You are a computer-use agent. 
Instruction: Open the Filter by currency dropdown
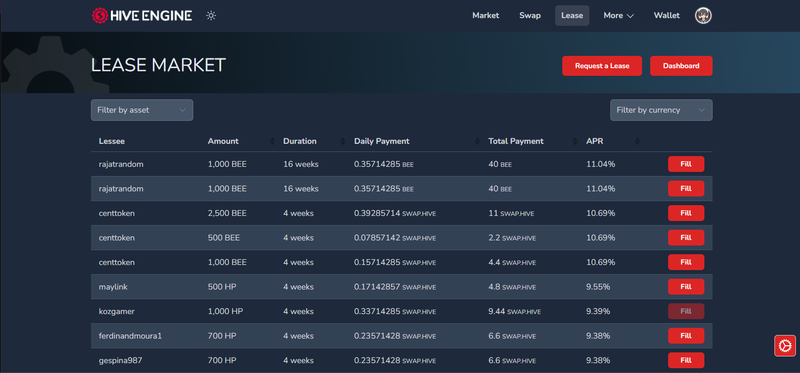point(661,110)
